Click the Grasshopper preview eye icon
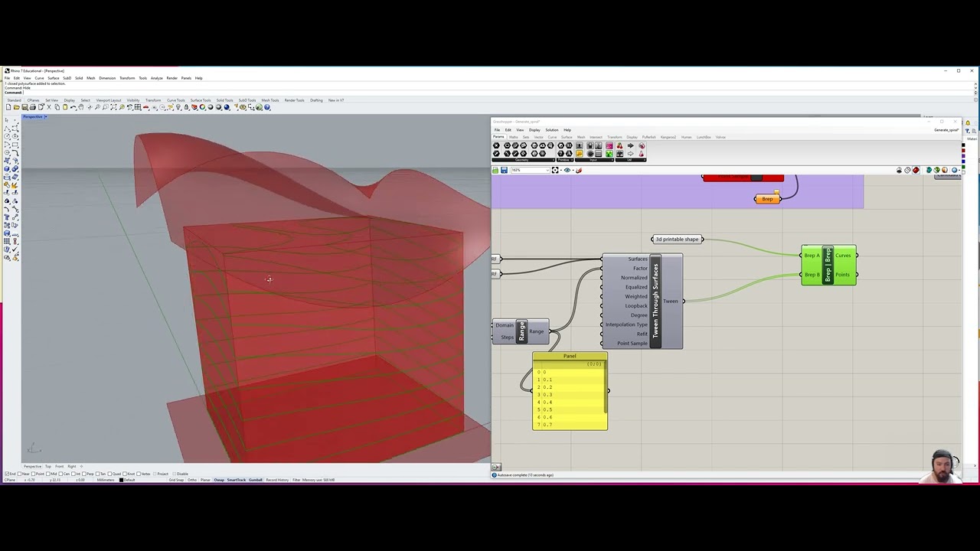980x551 pixels. click(x=567, y=170)
